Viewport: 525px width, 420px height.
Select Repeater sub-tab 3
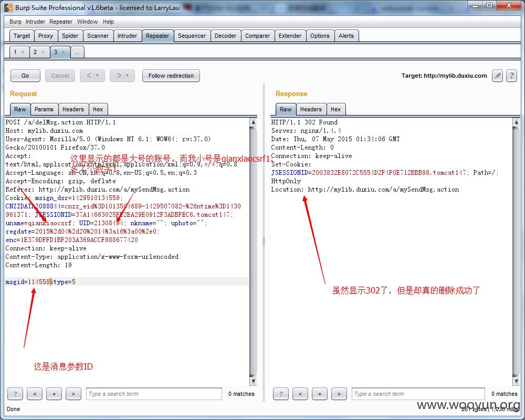point(56,52)
